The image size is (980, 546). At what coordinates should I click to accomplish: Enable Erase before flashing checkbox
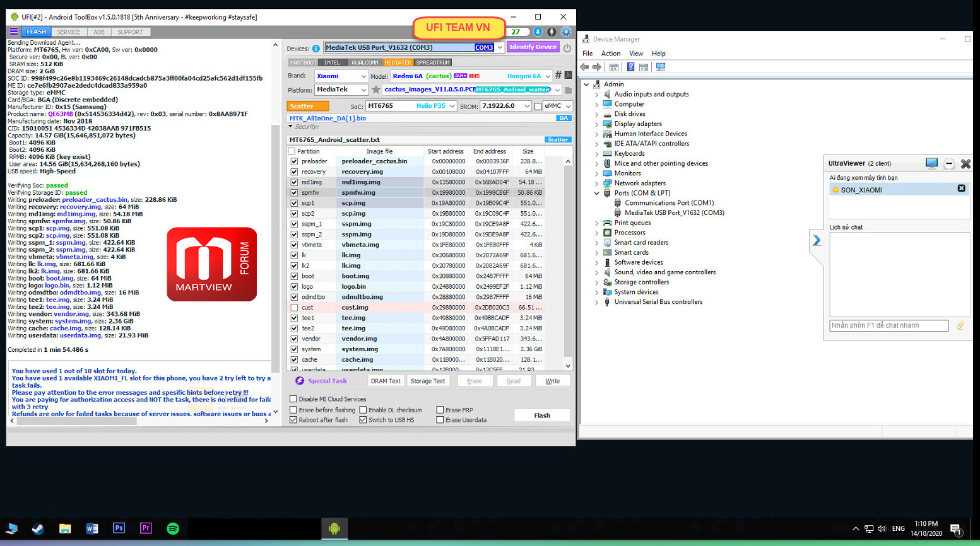pyautogui.click(x=293, y=410)
